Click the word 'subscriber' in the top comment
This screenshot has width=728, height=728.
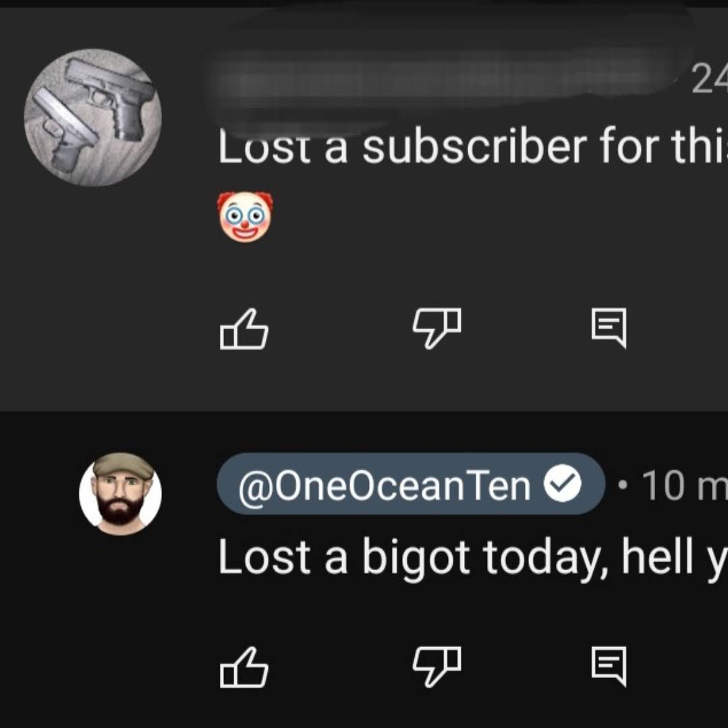click(x=475, y=146)
